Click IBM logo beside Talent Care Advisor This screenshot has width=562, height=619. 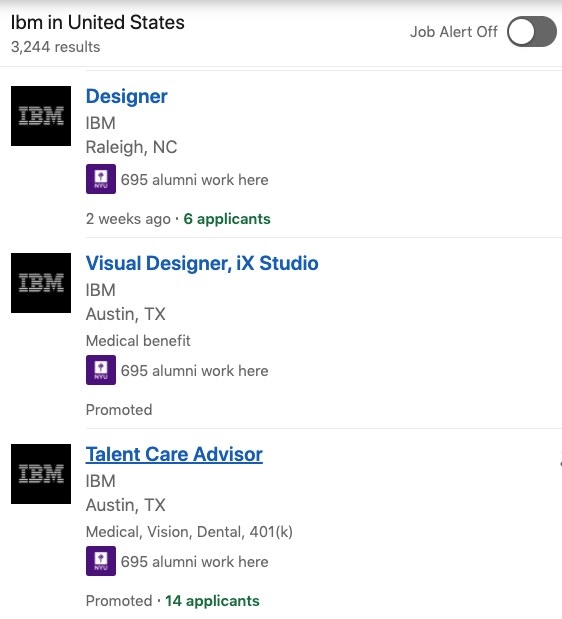[x=41, y=474]
